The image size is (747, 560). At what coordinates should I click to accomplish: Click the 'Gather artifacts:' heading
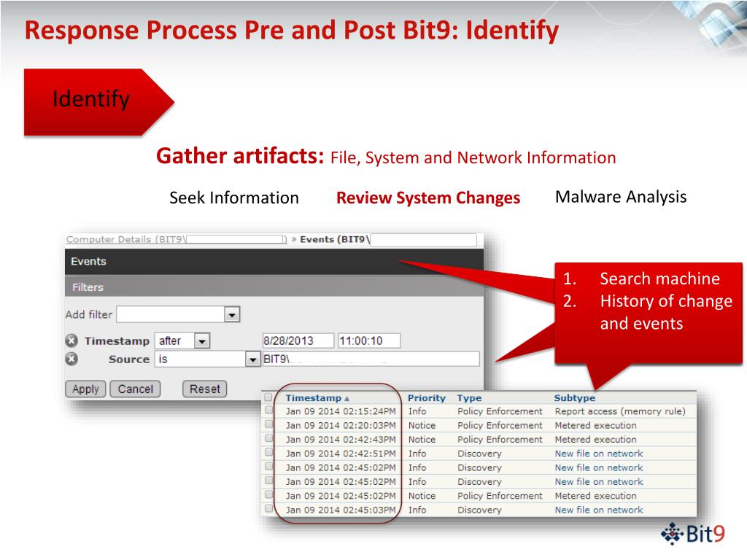click(240, 156)
